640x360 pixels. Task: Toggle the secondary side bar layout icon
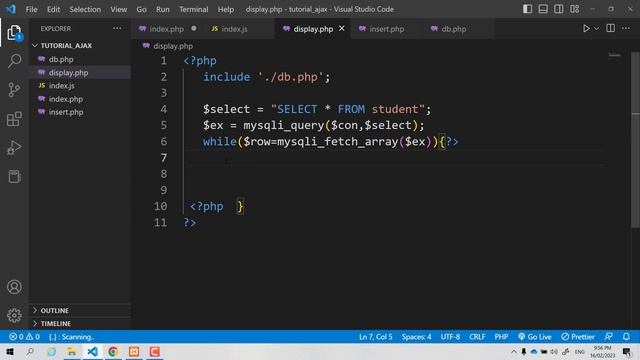click(x=558, y=9)
